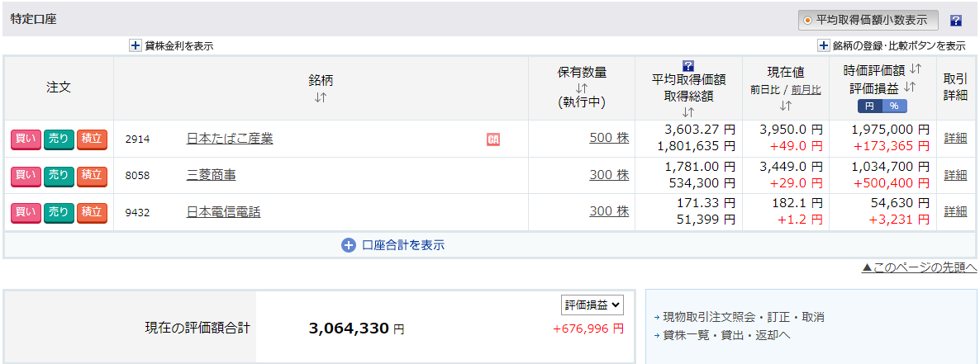
Task: Expand 貸株金利を表示 plus icon
Action: (136, 45)
